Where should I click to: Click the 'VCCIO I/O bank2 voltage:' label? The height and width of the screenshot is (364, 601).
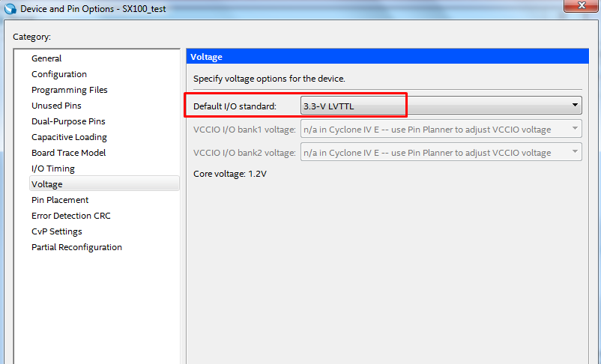[244, 153]
